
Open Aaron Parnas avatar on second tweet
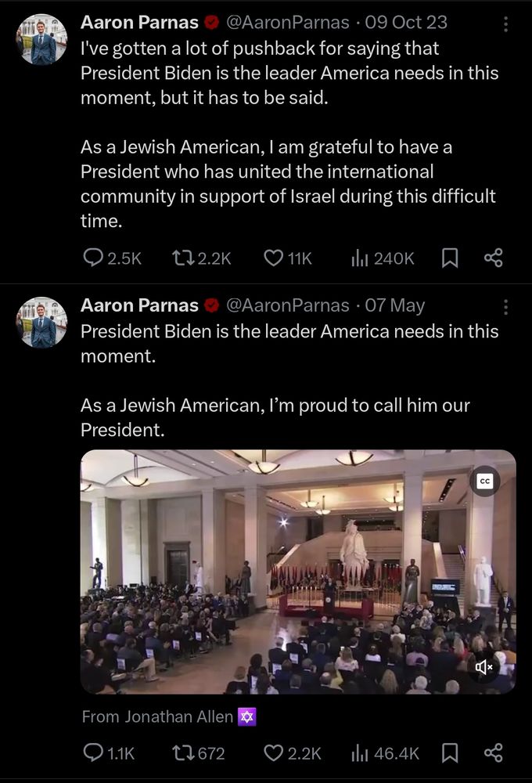click(42, 322)
